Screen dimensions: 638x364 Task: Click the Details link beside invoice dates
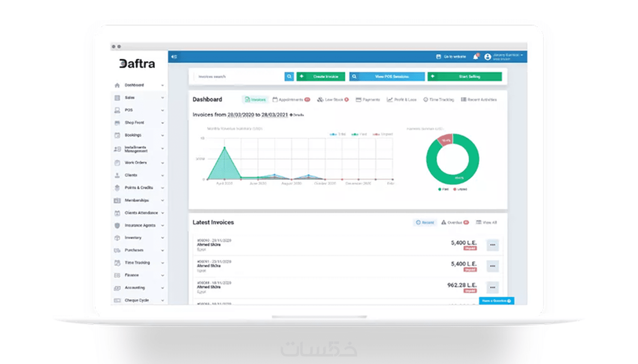pos(297,115)
